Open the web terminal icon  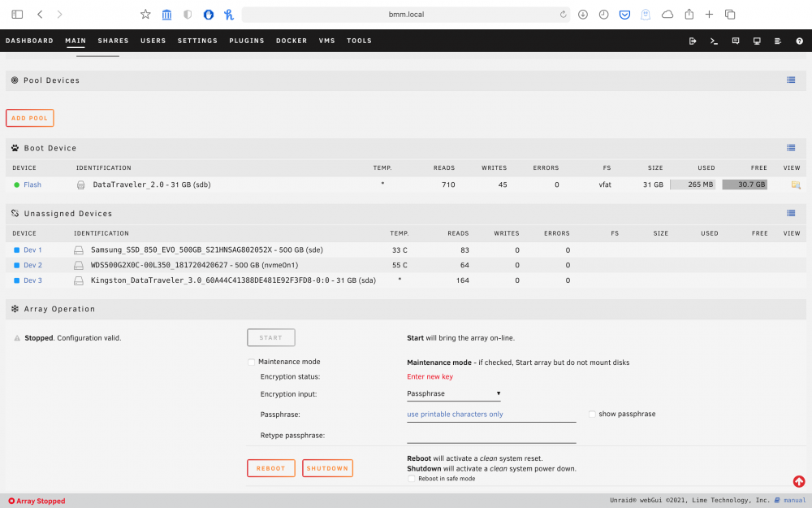click(714, 41)
